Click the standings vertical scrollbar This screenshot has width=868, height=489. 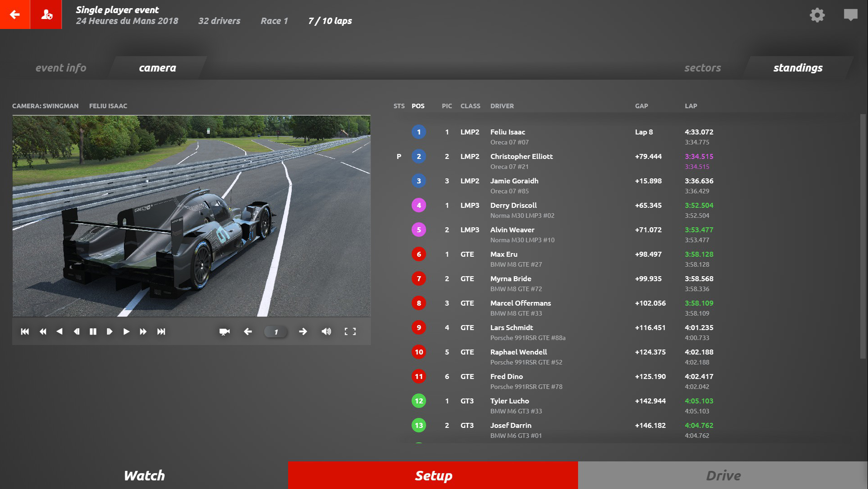pos(863,236)
